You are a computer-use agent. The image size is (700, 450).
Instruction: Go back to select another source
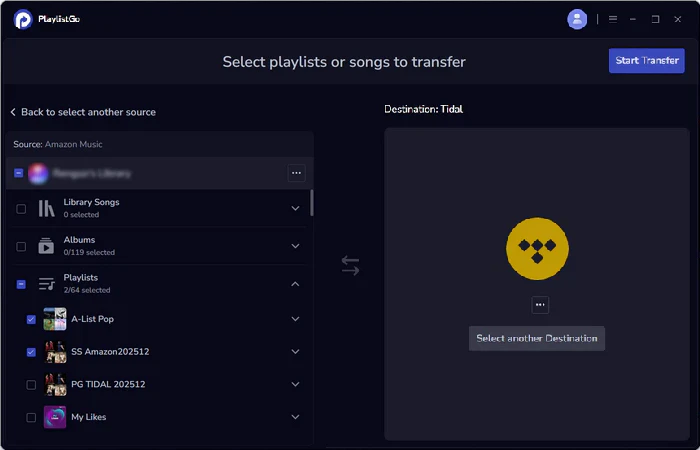point(83,112)
